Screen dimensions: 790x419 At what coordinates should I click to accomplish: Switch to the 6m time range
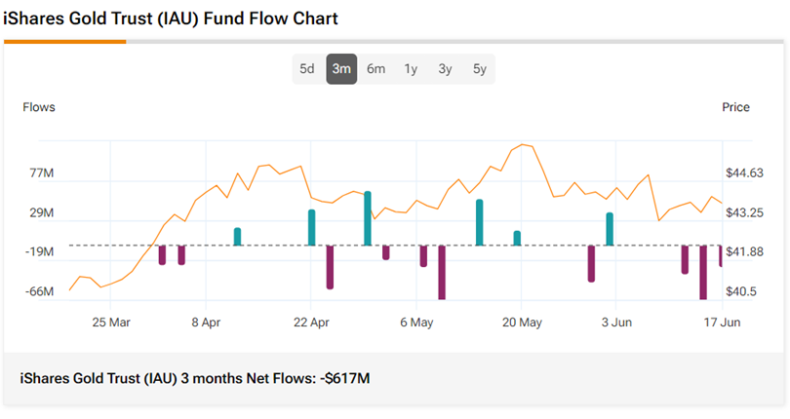[376, 69]
